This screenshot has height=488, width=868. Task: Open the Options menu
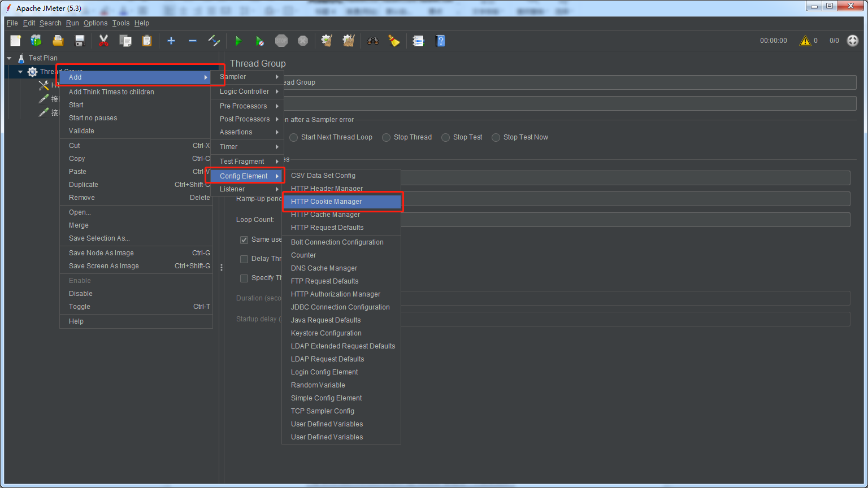[x=95, y=23]
